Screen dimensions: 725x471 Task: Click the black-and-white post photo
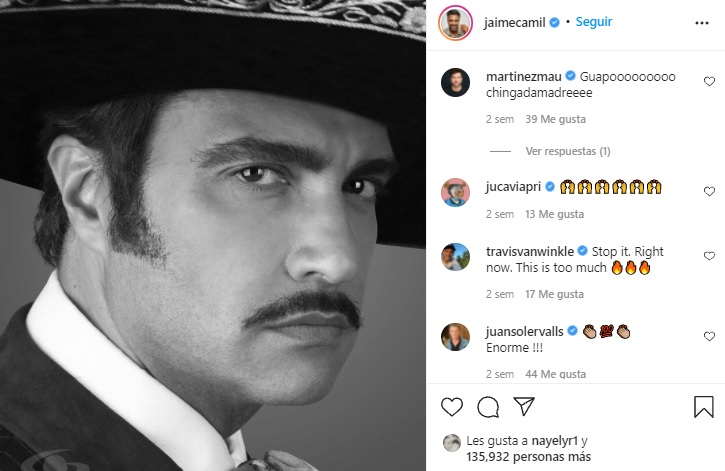point(213,235)
